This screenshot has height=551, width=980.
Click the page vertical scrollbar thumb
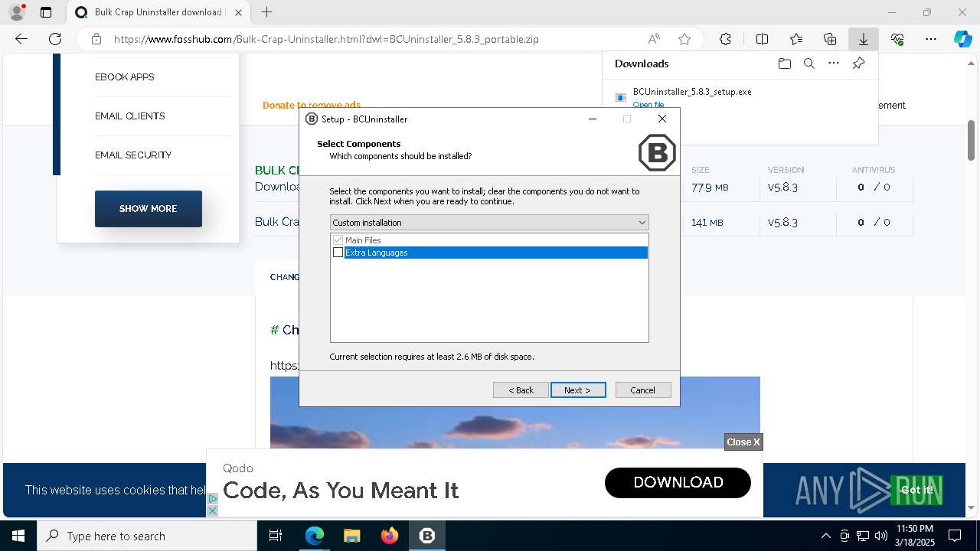pyautogui.click(x=972, y=140)
